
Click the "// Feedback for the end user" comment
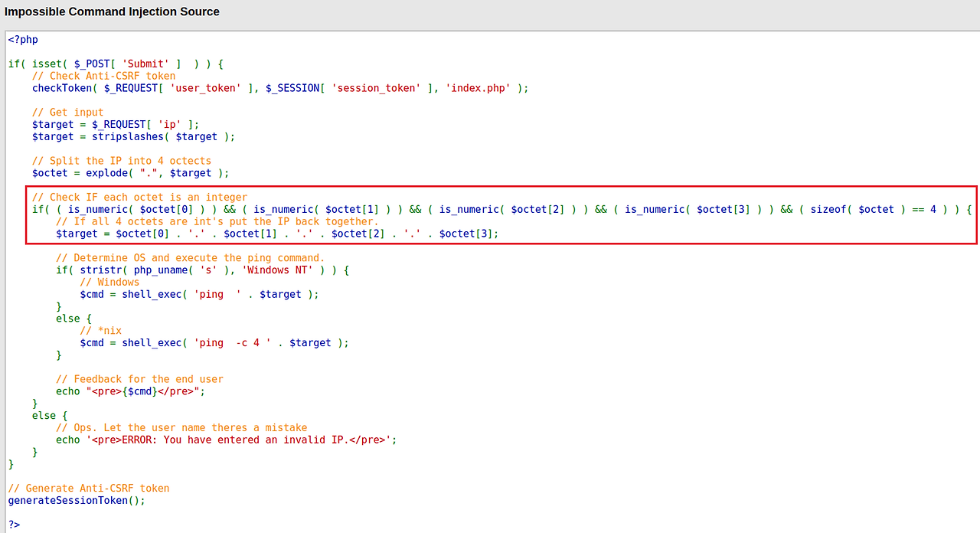[x=140, y=379]
